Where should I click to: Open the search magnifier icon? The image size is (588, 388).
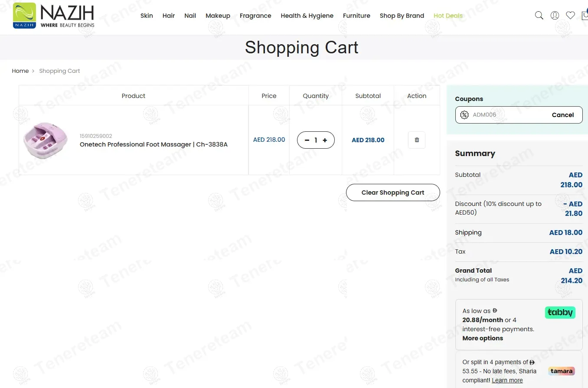[539, 16]
